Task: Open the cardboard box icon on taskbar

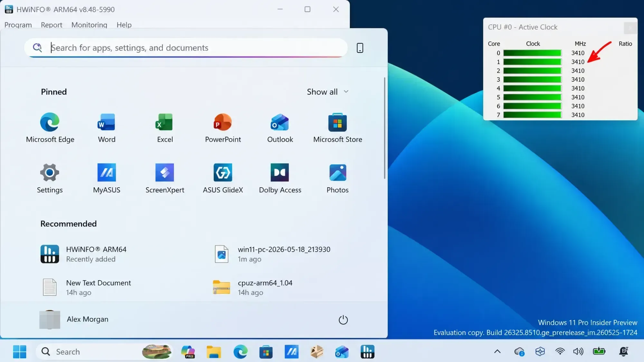Action: point(317,352)
